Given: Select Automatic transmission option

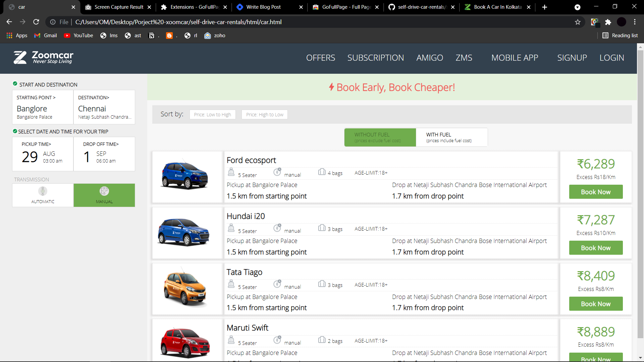Looking at the screenshot, I should (43, 195).
